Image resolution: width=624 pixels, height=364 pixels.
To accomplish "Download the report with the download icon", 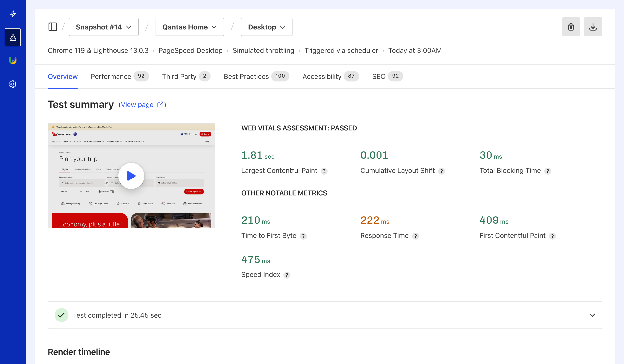I will click(593, 27).
